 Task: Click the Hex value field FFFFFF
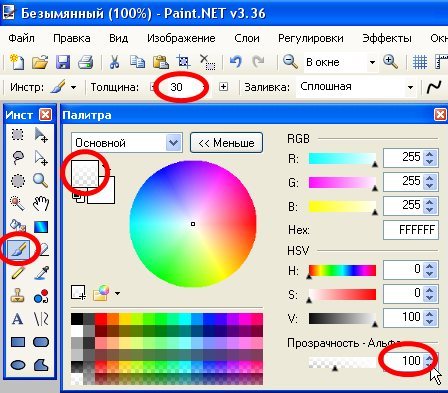click(x=411, y=230)
